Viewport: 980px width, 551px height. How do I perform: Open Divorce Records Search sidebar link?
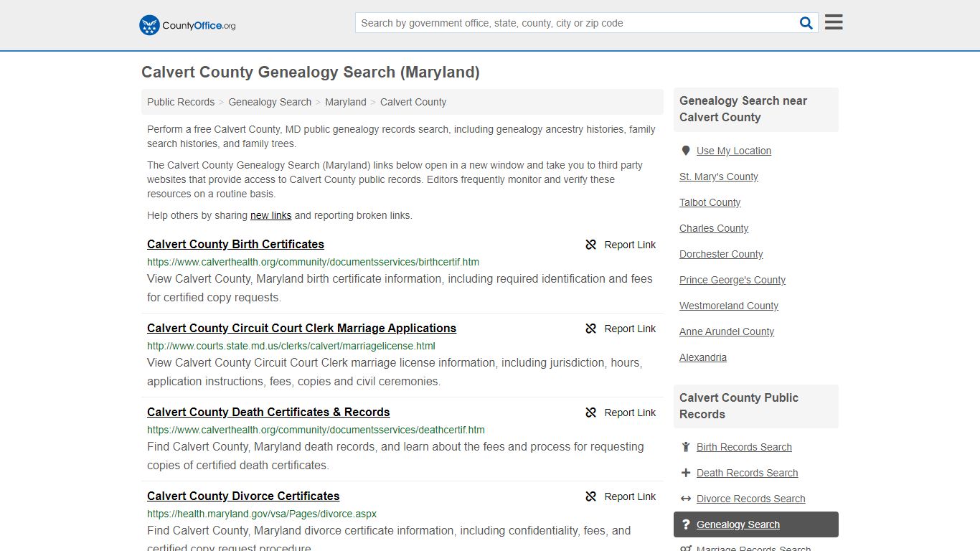750,499
